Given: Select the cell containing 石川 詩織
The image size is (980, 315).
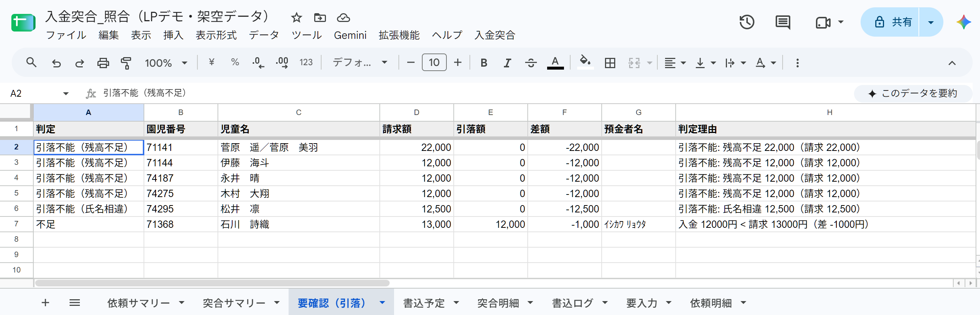Looking at the screenshot, I should pyautogui.click(x=298, y=225).
